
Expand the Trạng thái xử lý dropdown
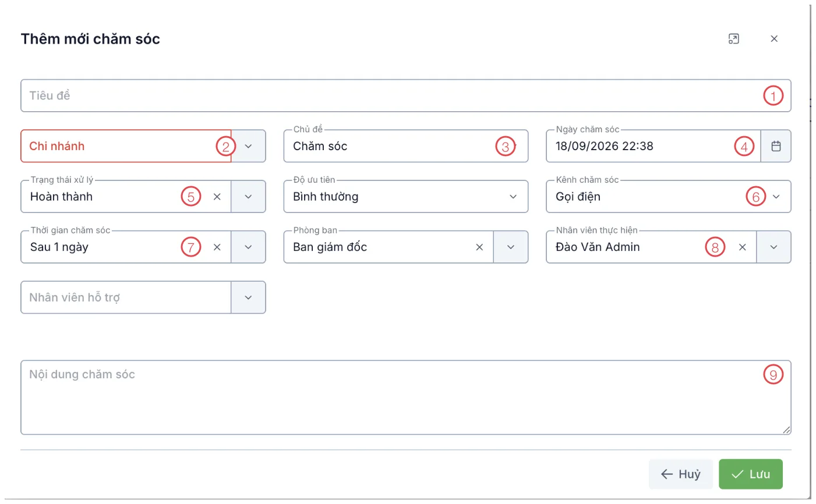248,197
